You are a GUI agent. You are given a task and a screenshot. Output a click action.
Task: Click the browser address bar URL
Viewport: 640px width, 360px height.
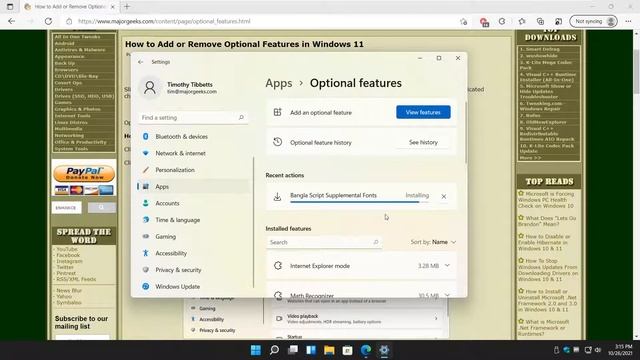tap(164, 21)
